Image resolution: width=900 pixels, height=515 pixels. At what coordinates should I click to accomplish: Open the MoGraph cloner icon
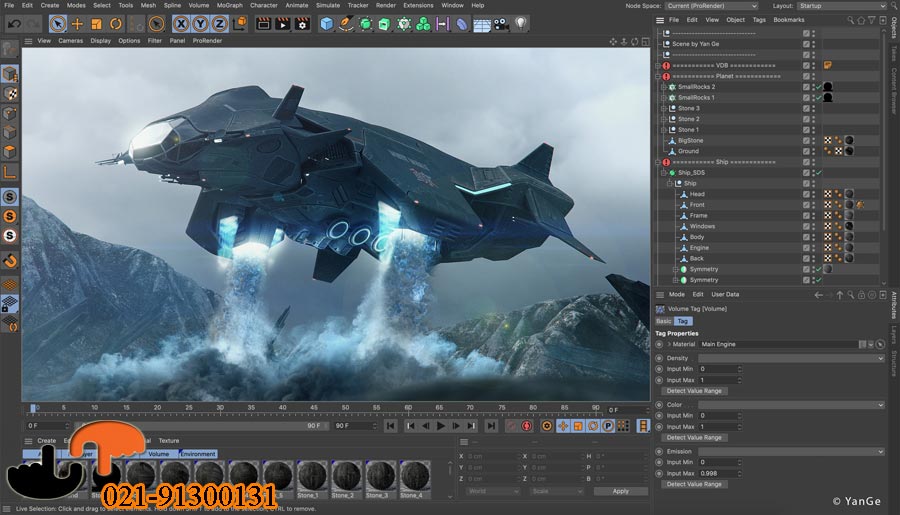424,24
